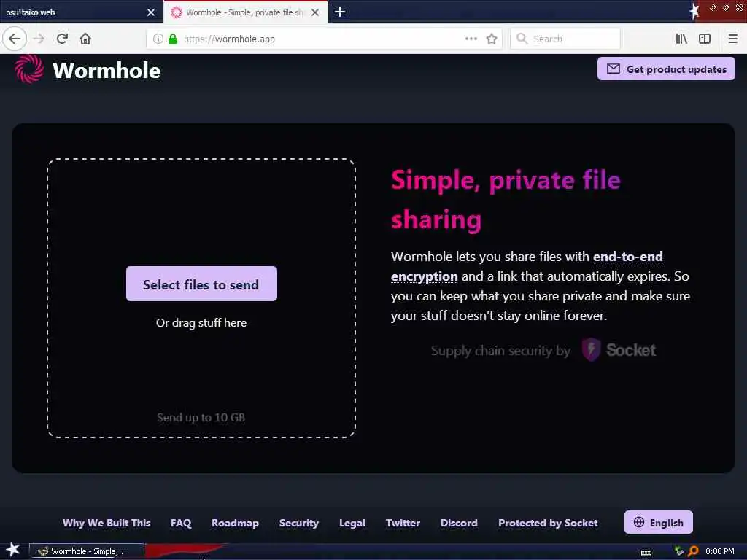Open the Legal footer link
Viewport: 747px width, 560px height.
(352, 523)
